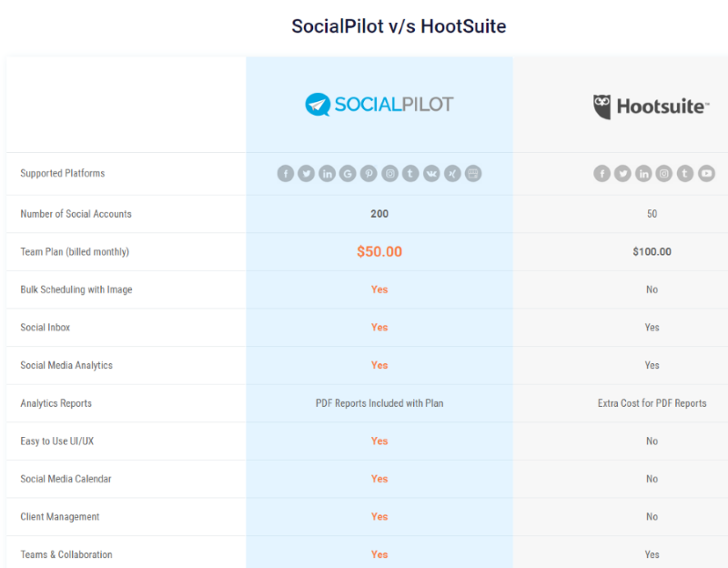The image size is (728, 568).
Task: Click the Instagram icon in the Hootsuite column
Action: (664, 174)
